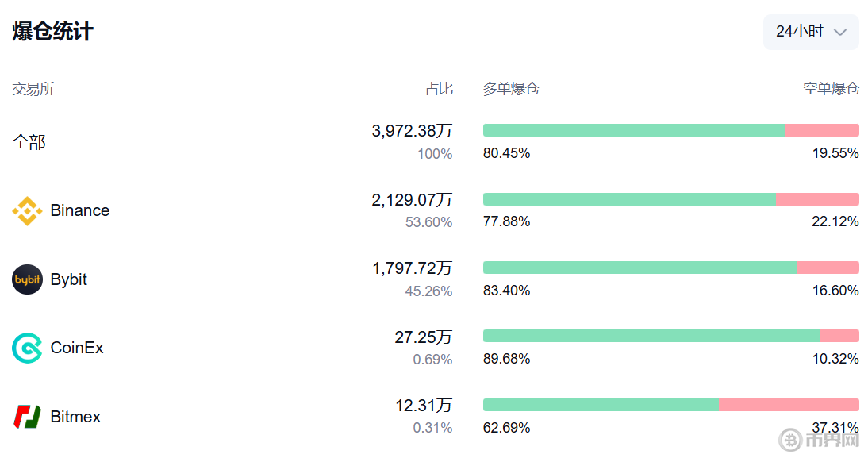Click the CoinEx exchange logo icon
Screen dimensions: 868x462
[27, 348]
